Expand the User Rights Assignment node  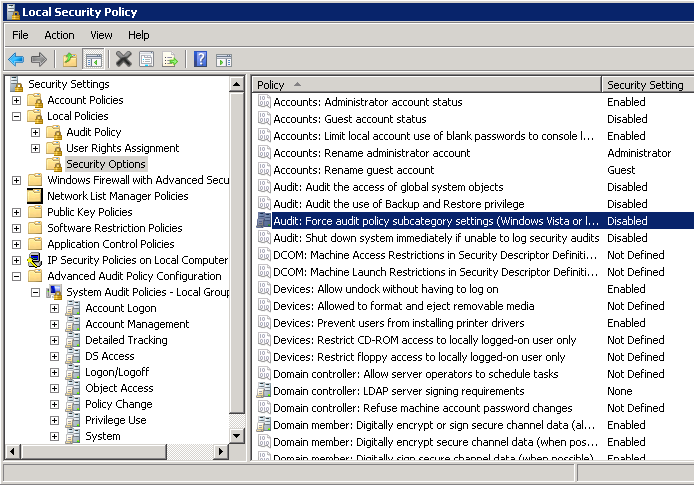35,148
